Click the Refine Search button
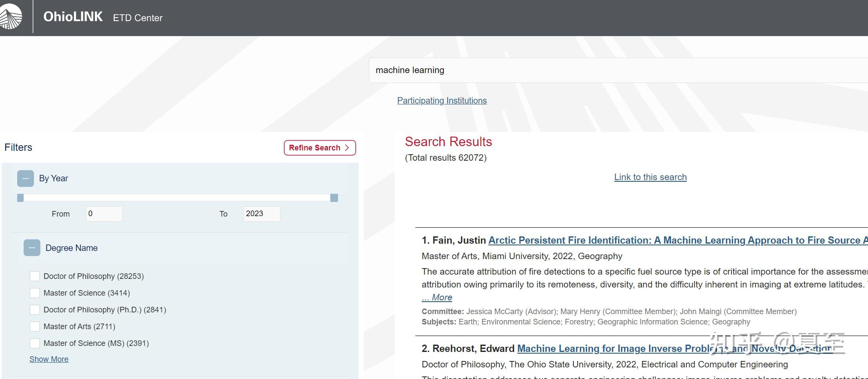The width and height of the screenshot is (868, 379). point(320,148)
